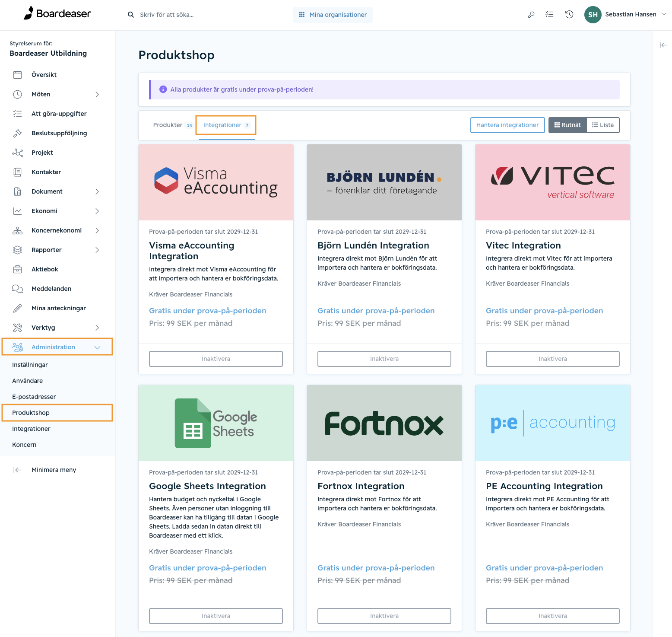Open the Google Sheets integration thumbnail

pos(216,423)
